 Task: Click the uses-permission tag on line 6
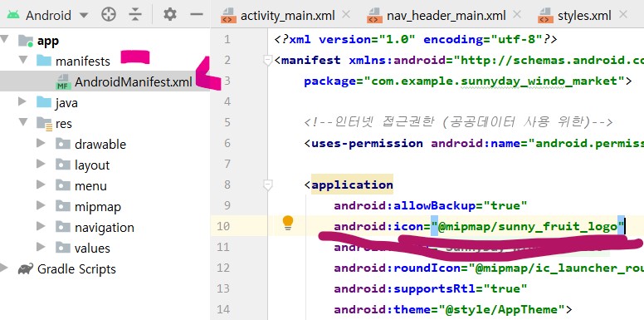click(x=367, y=143)
